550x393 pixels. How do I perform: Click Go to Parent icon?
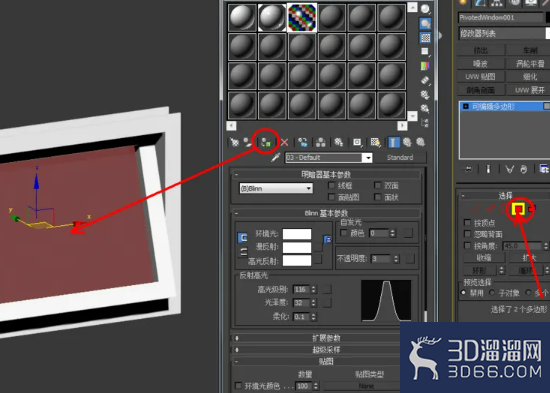click(x=407, y=142)
